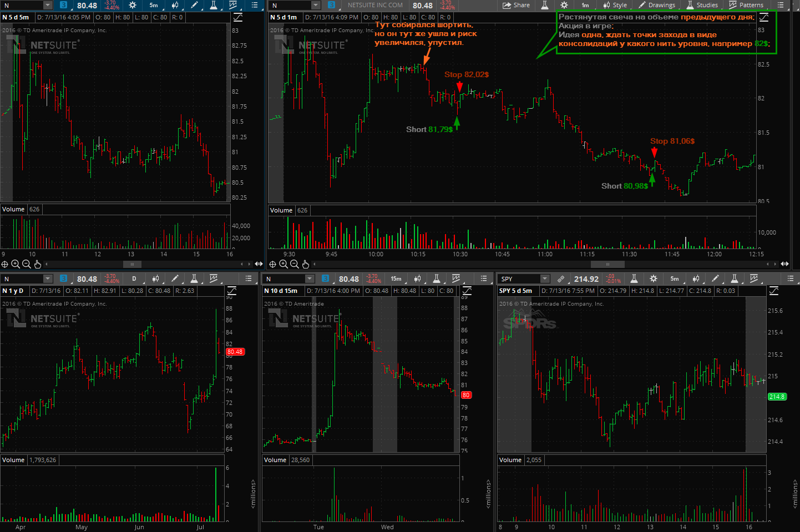Select pencil drawing tool in SPY chart

coord(715,278)
